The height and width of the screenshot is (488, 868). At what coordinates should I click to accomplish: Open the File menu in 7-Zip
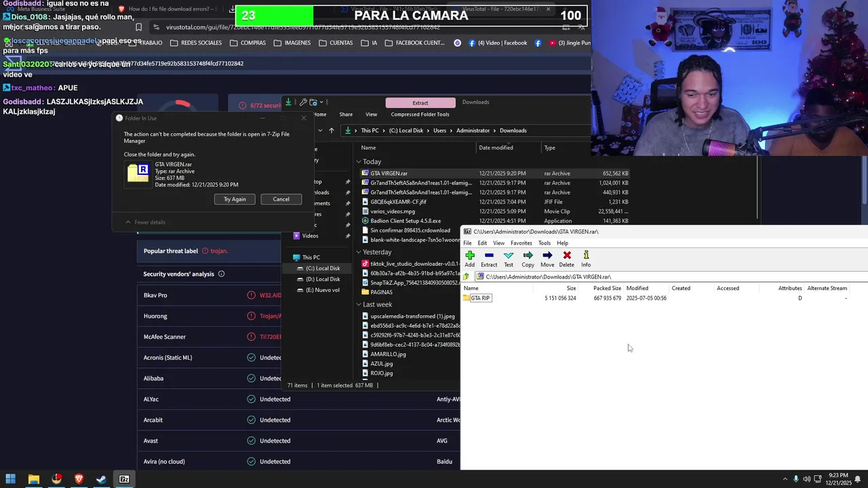pyautogui.click(x=467, y=243)
